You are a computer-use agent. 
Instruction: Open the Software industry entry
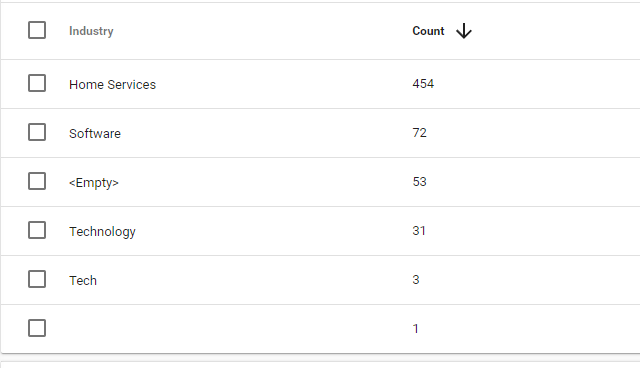(x=95, y=133)
